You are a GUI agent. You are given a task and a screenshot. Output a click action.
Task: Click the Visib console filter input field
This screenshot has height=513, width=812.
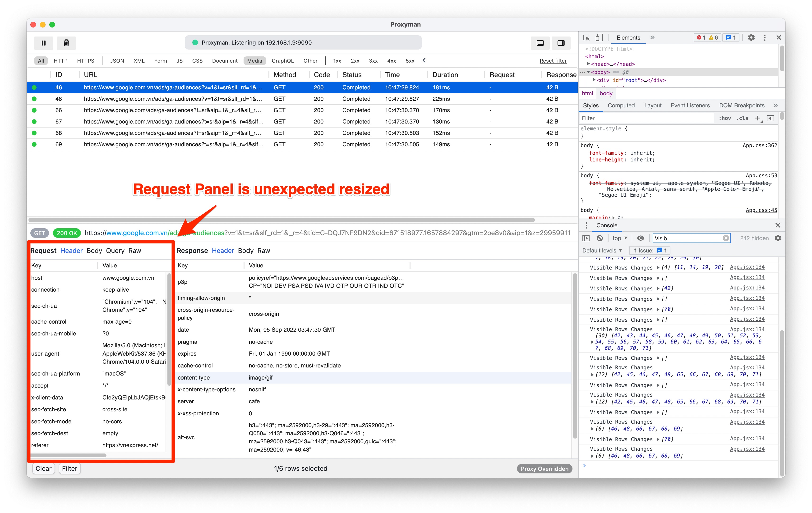point(688,238)
